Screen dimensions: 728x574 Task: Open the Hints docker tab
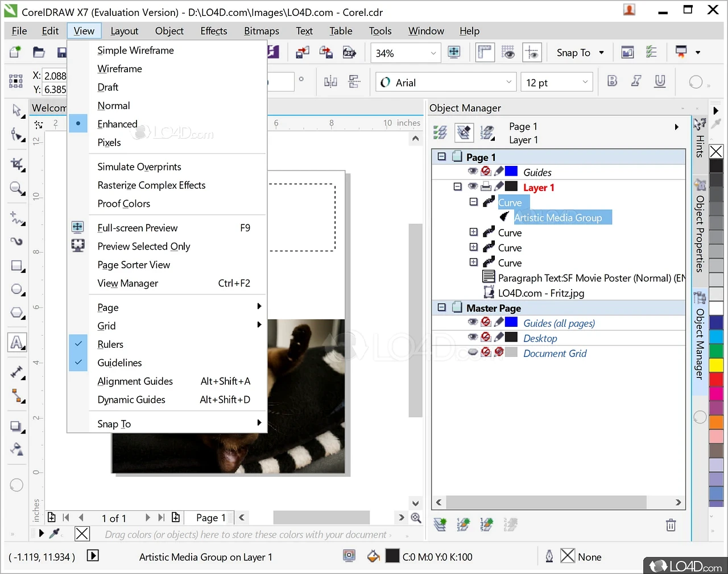click(700, 138)
